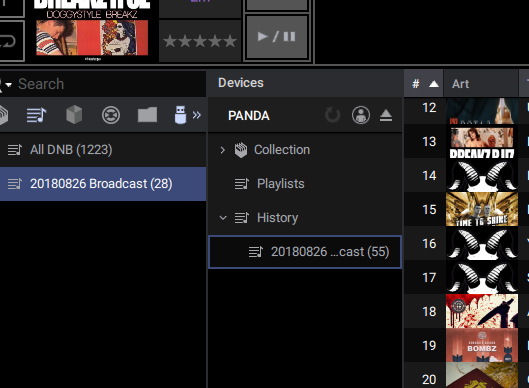Click the refresh arrow next to PANDA
This screenshot has height=388, width=529.
pyautogui.click(x=333, y=115)
